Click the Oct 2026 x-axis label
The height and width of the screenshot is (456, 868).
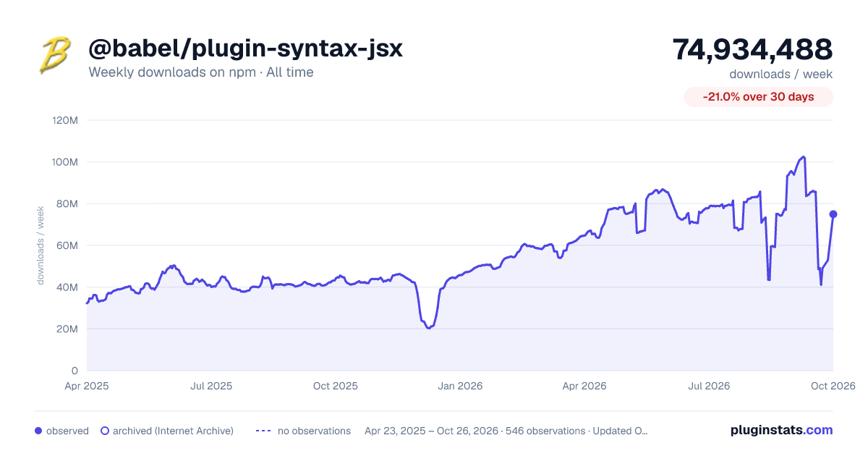click(833, 386)
